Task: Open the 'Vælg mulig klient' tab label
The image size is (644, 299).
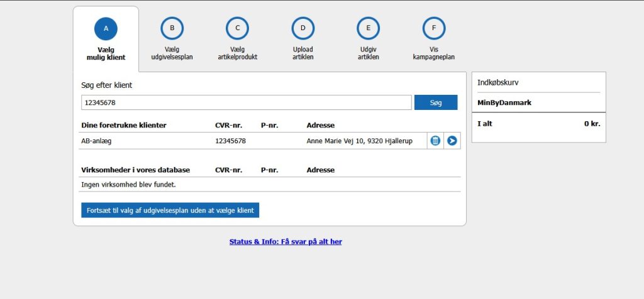Action: coord(106,53)
